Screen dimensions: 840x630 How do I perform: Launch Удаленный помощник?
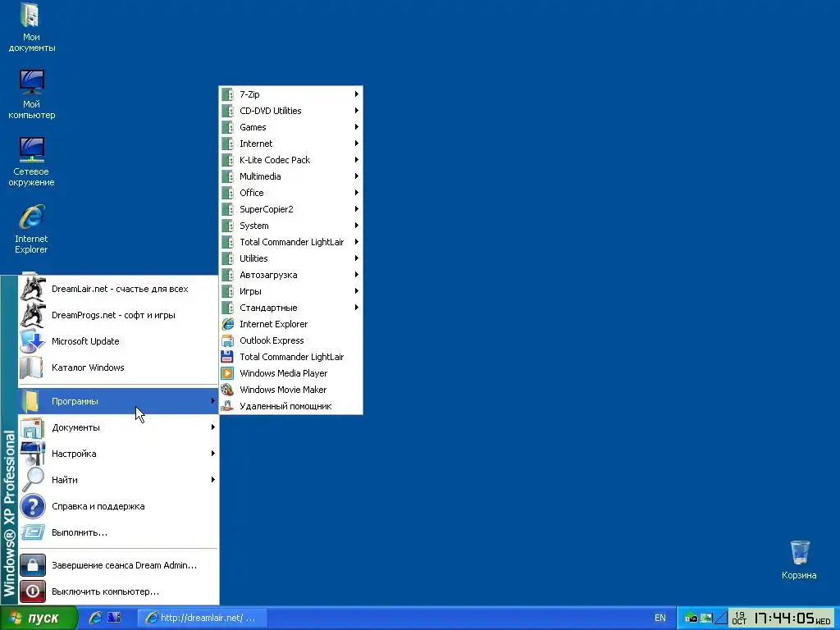coord(291,406)
